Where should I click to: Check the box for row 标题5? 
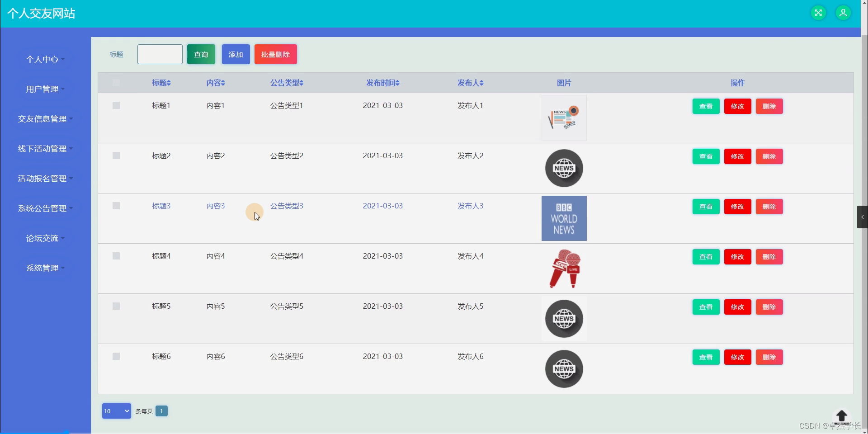pyautogui.click(x=116, y=306)
